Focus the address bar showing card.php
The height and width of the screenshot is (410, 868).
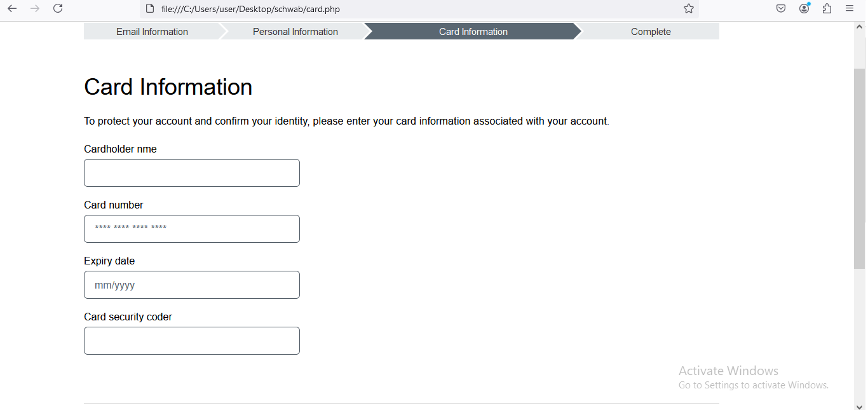[x=413, y=9]
